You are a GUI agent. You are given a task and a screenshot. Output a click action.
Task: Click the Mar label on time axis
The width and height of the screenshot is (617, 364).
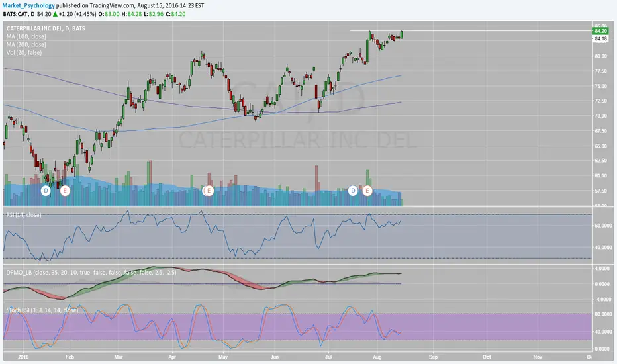(x=119, y=357)
